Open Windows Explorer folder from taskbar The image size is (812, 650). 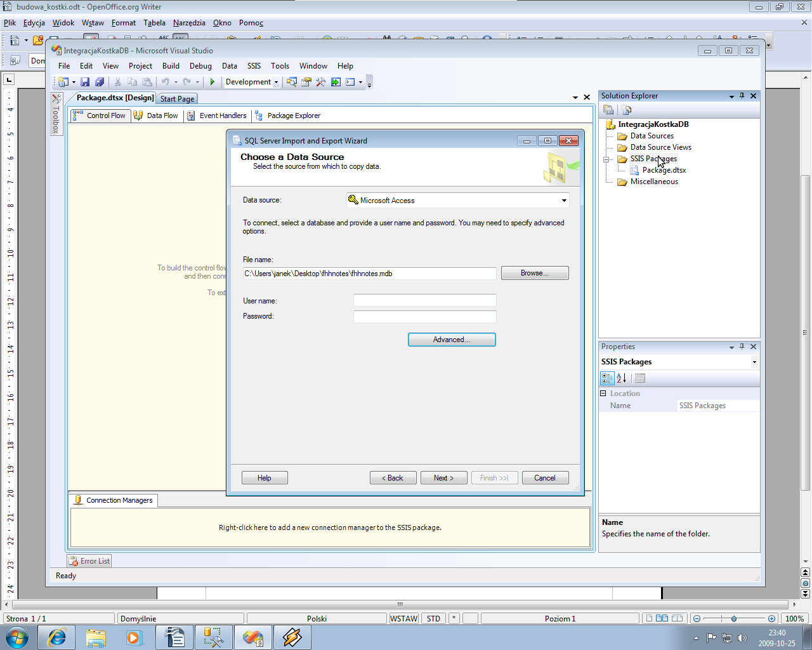click(96, 637)
